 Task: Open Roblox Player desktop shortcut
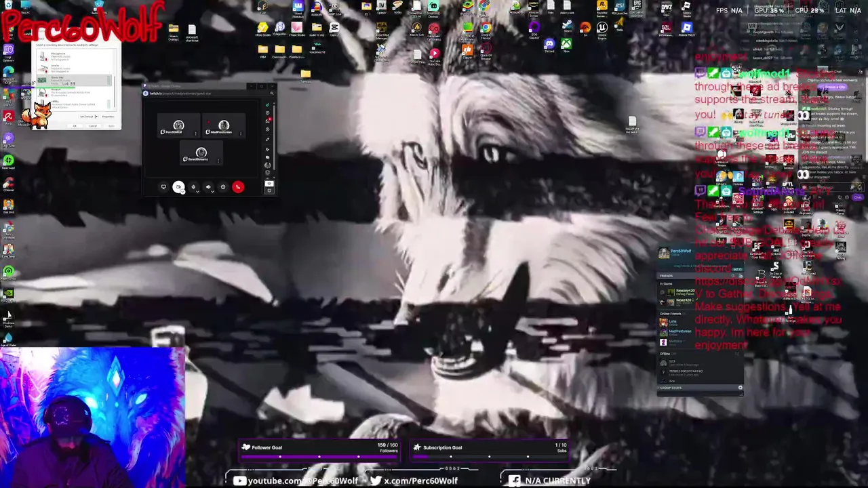click(686, 29)
